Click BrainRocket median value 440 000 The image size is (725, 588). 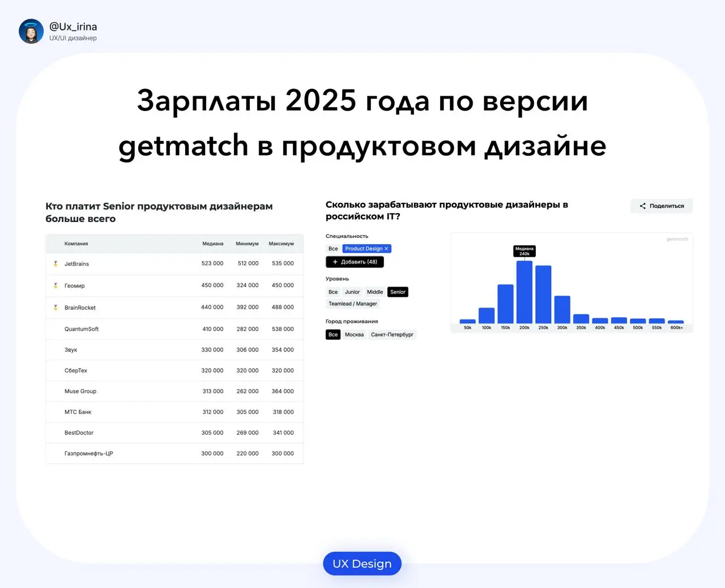(x=212, y=307)
